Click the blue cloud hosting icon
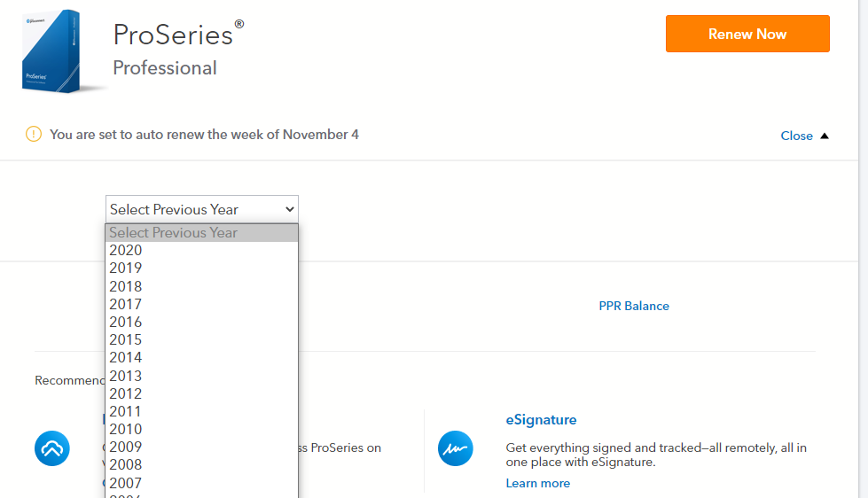This screenshot has width=868, height=498. click(x=51, y=448)
